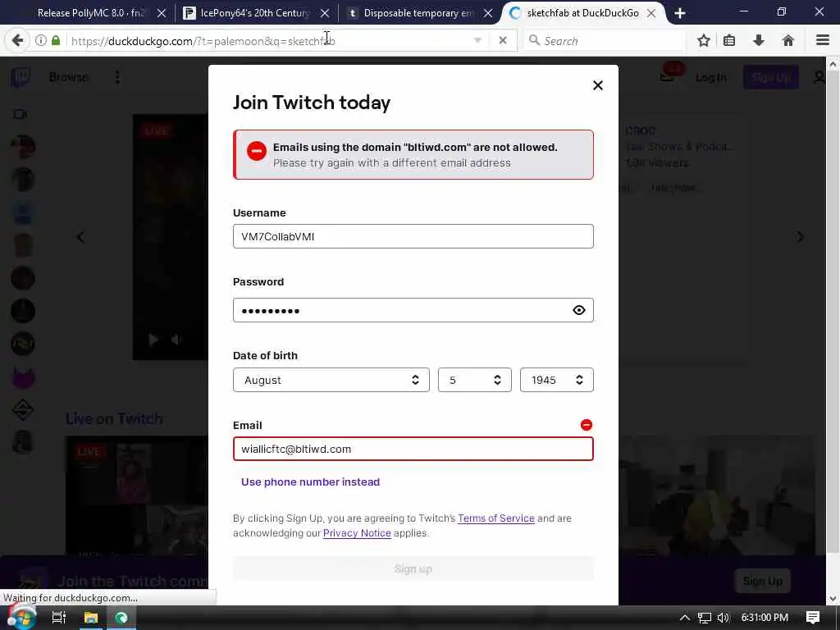Viewport: 840px width, 630px height.
Task: Click the Twitch header Sign Up button
Action: (770, 78)
